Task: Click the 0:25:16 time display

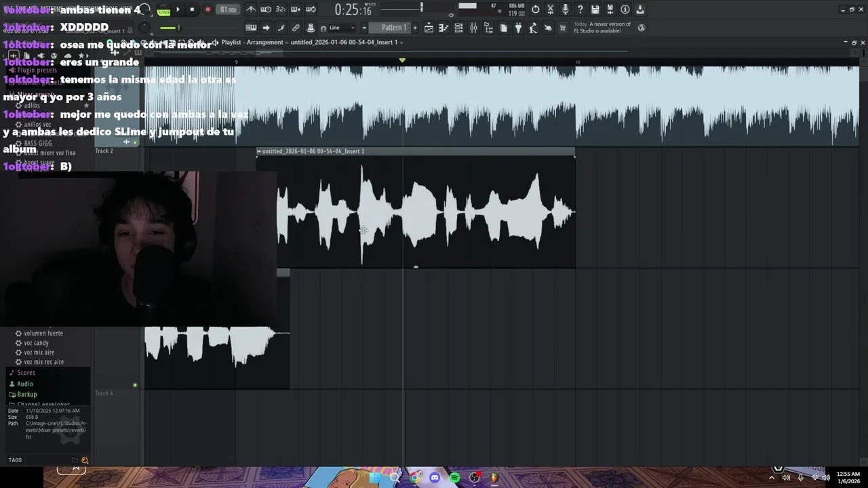Action: click(353, 10)
